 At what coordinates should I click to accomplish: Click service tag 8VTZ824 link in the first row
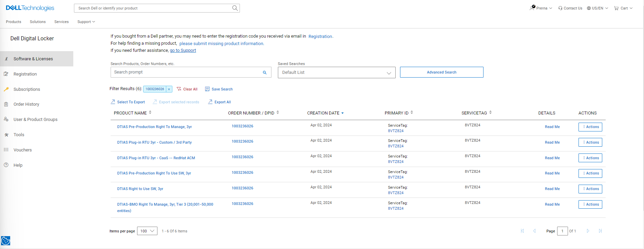[x=396, y=131]
